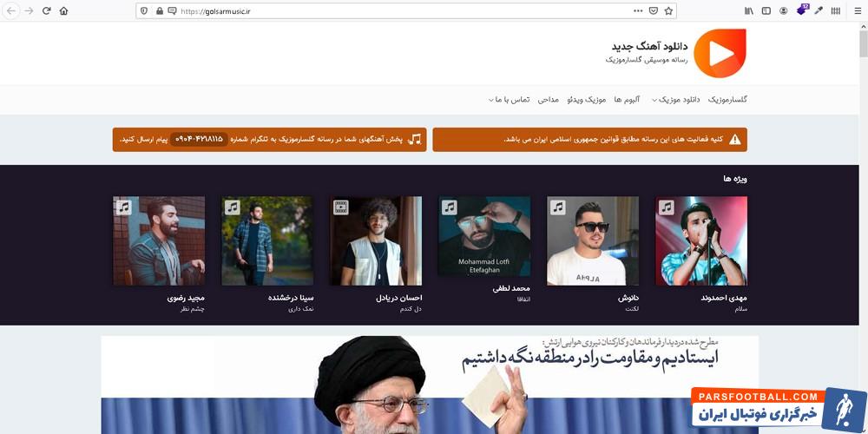Go to browser home via house icon

pos(63,10)
